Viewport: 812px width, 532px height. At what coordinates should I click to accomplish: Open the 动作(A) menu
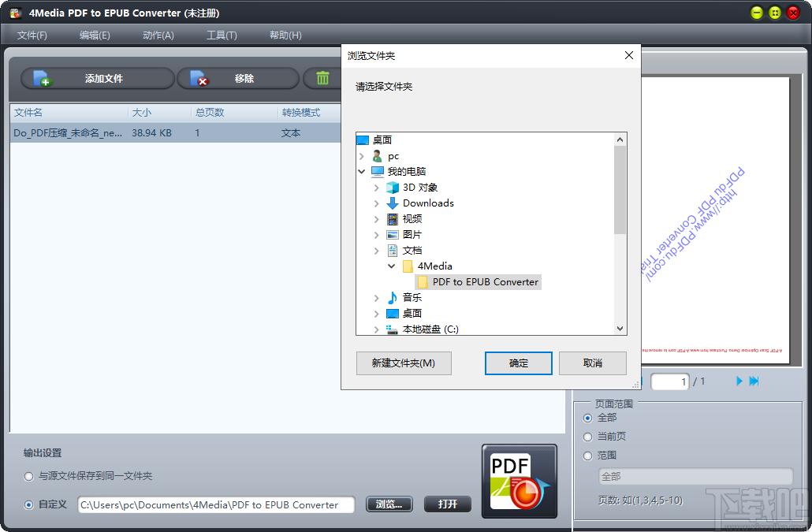(x=158, y=35)
